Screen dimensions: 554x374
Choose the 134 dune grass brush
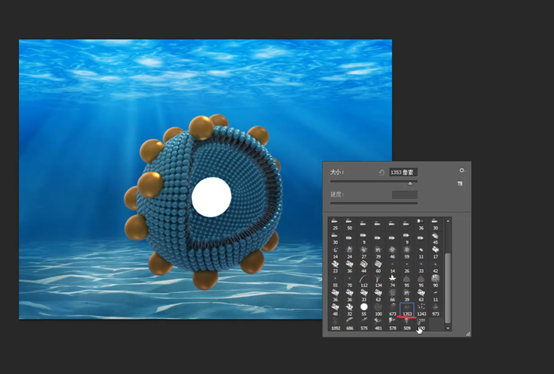point(378,281)
